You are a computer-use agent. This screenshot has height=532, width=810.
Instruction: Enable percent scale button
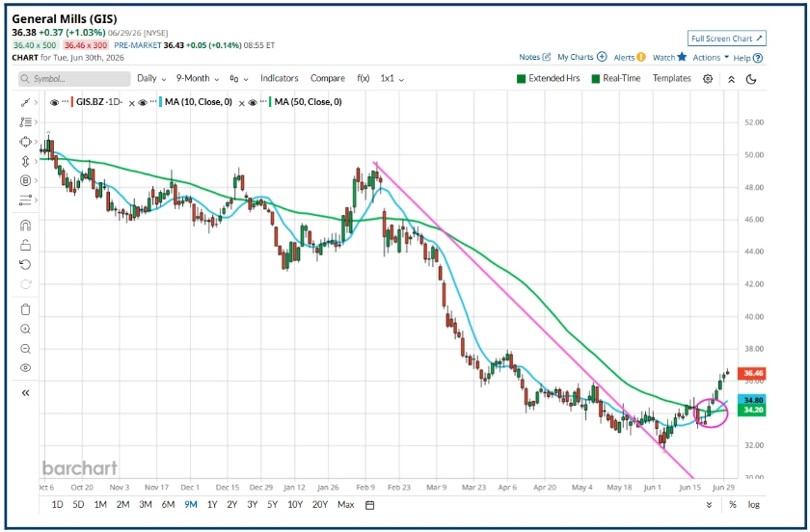pyautogui.click(x=733, y=505)
